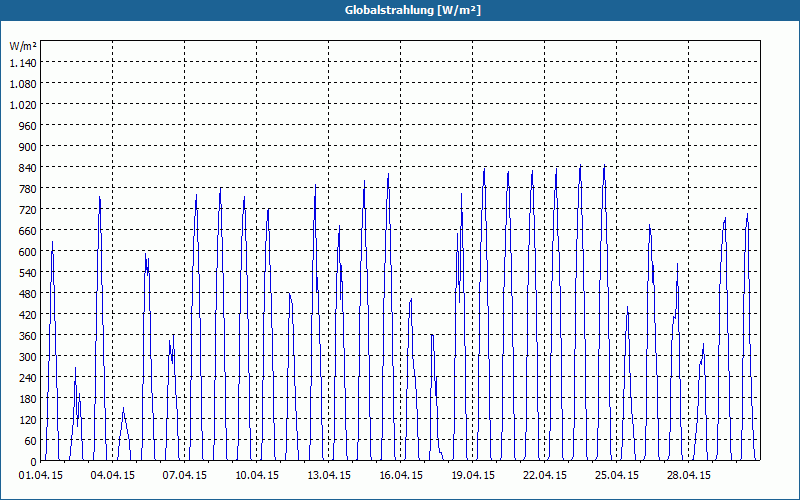Click the 480 y-axis value

(x=29, y=293)
